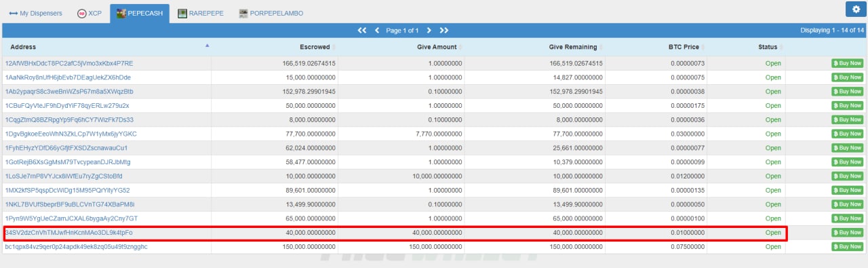Open address link starting 1GotRejB6XsGgMsM79
The image size is (868, 268).
click(x=68, y=162)
